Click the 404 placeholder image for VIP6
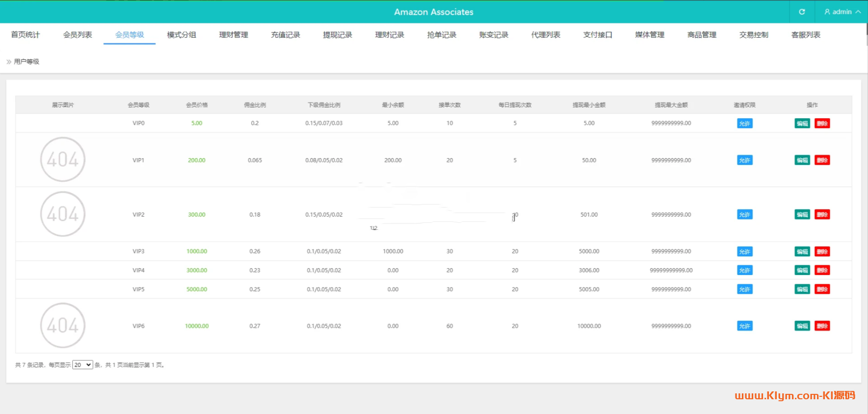Image resolution: width=868 pixels, height=414 pixels. 63,325
